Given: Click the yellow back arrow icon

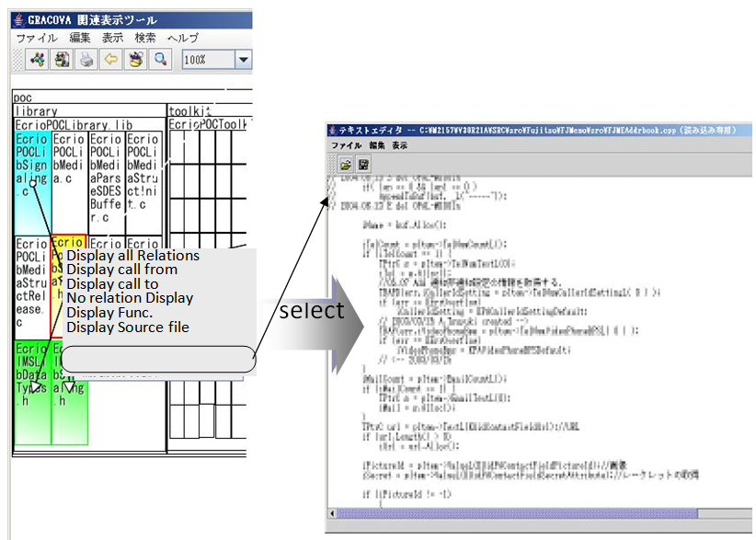Looking at the screenshot, I should click(x=110, y=60).
